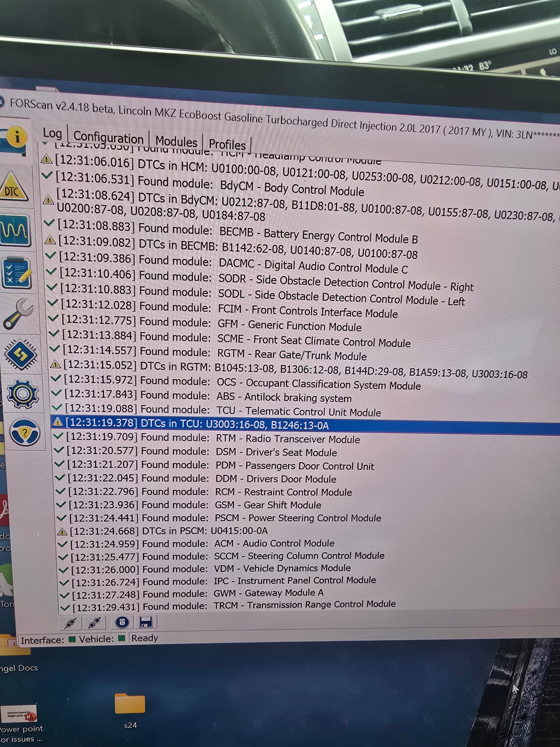Viewport: 560px width, 747px height.
Task: Open the s24 desktop folder
Action: [130, 710]
